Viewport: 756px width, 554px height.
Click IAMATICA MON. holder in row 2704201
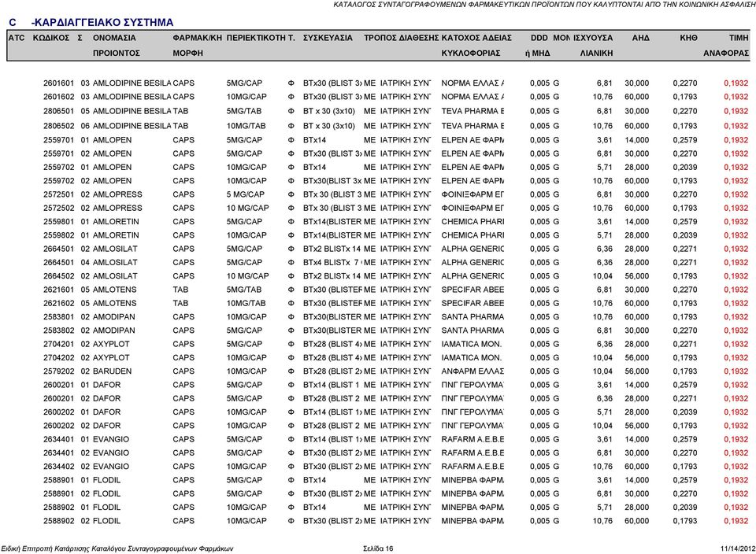[472, 344]
